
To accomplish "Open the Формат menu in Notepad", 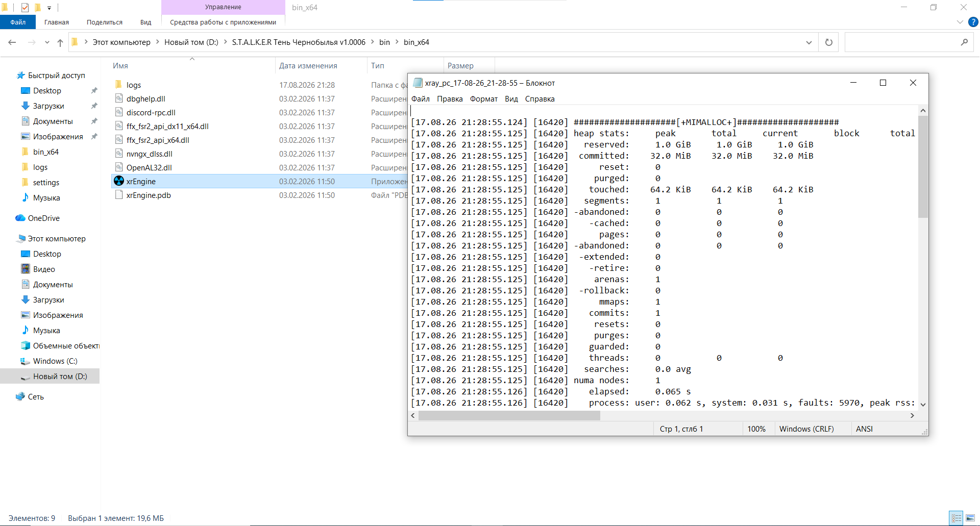I will 483,99.
